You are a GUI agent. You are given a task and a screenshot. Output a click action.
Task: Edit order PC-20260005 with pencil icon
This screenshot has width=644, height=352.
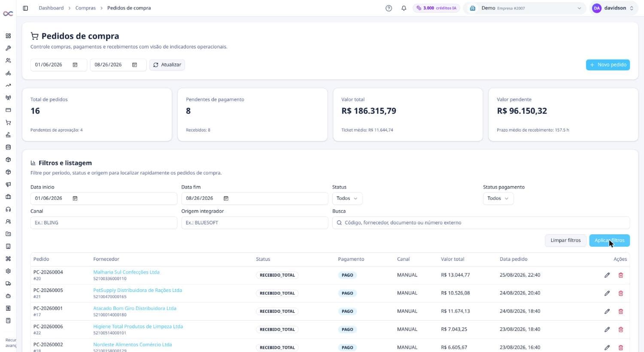pos(607,293)
